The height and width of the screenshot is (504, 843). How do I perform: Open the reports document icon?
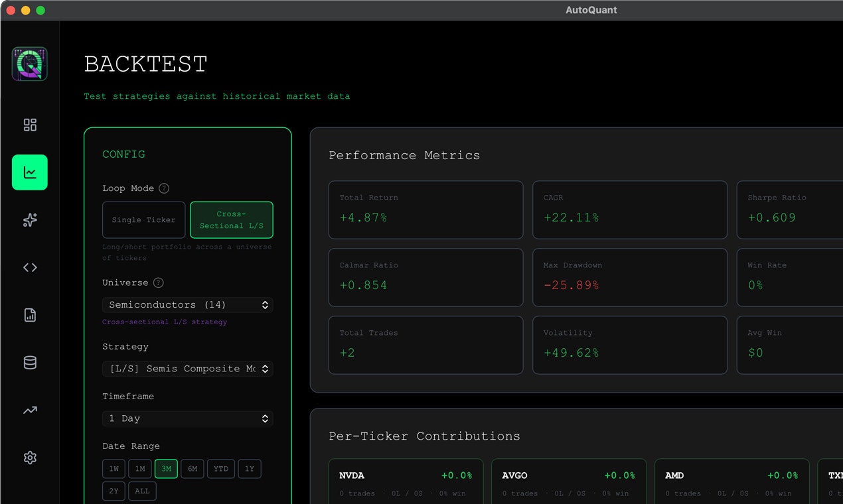pyautogui.click(x=30, y=315)
